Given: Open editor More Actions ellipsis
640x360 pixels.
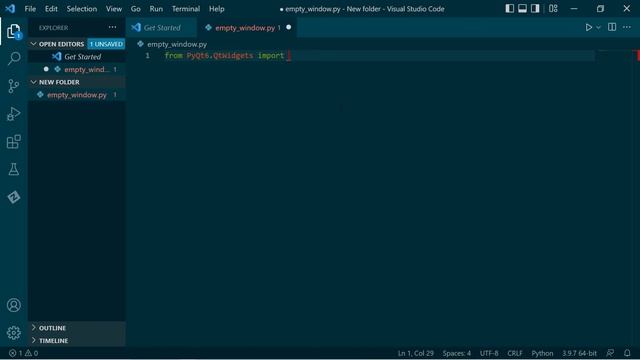Looking at the screenshot, I should pyautogui.click(x=627, y=27).
